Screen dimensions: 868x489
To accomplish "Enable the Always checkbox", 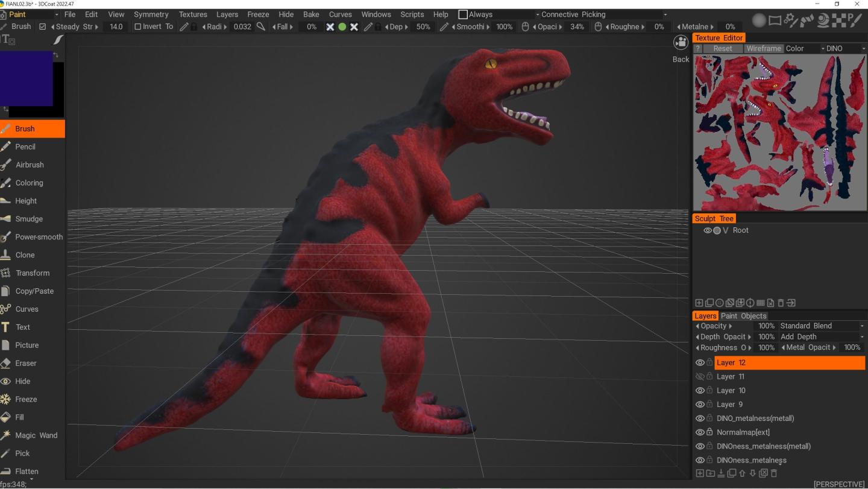I will (463, 14).
